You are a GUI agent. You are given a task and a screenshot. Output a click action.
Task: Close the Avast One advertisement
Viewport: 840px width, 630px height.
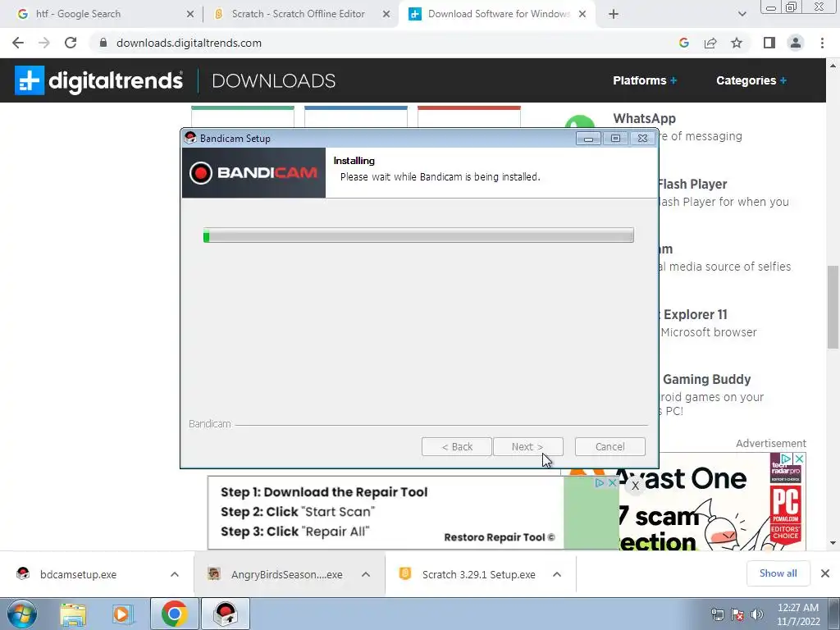coord(799,459)
